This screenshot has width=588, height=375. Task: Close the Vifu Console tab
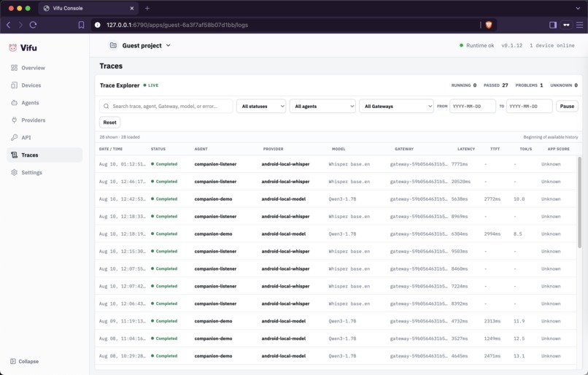(131, 8)
